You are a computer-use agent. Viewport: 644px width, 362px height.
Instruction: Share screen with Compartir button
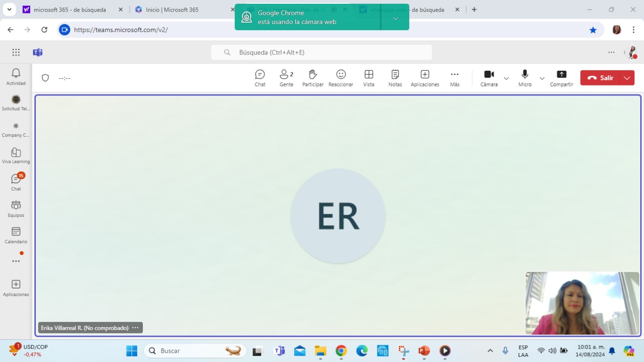(561, 78)
